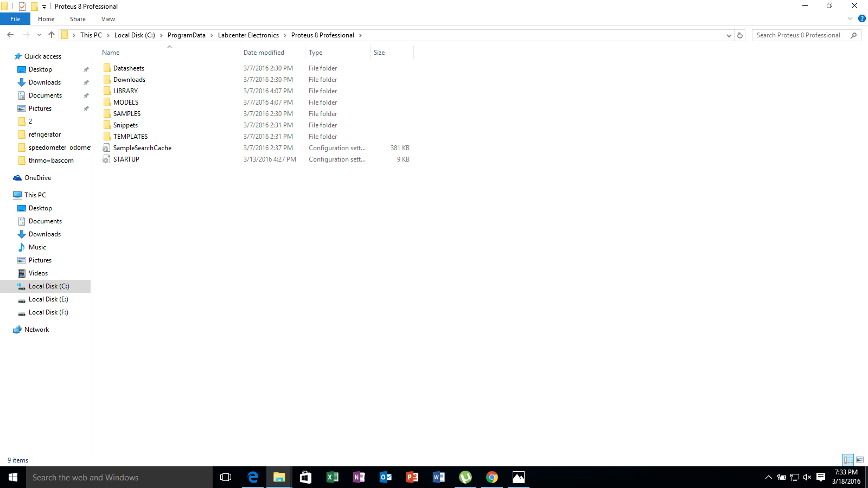This screenshot has width=868, height=488.
Task: Open the STARTUP configuration file
Action: (126, 159)
